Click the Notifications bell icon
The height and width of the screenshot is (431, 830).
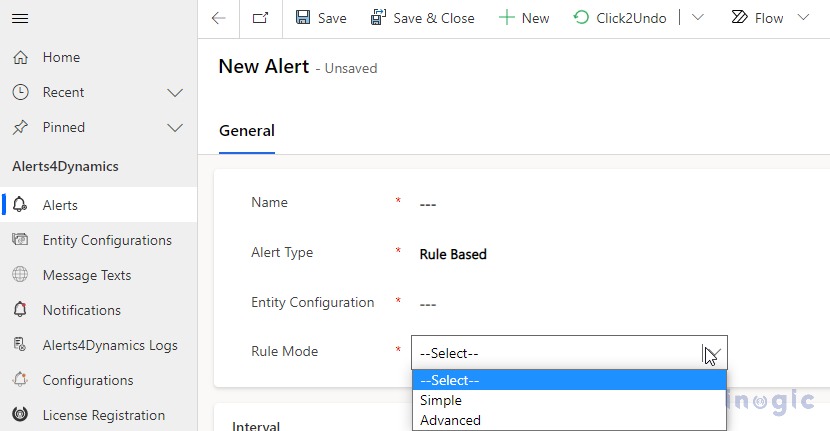point(20,309)
